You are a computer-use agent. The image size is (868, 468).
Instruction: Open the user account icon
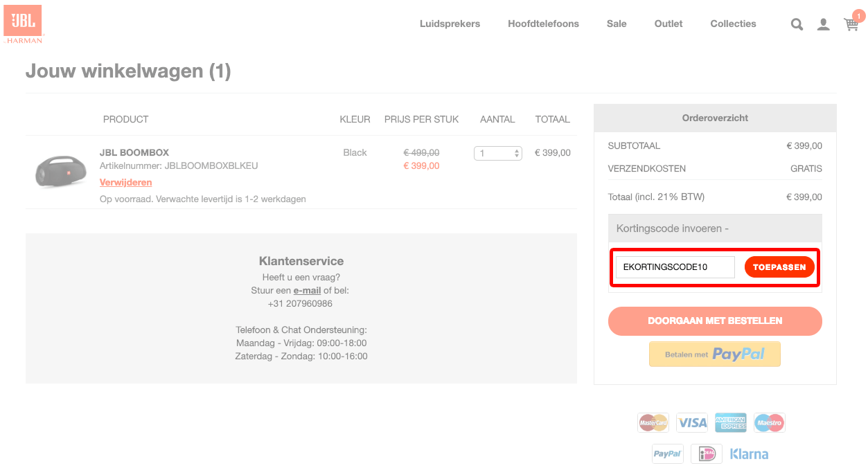pos(823,24)
